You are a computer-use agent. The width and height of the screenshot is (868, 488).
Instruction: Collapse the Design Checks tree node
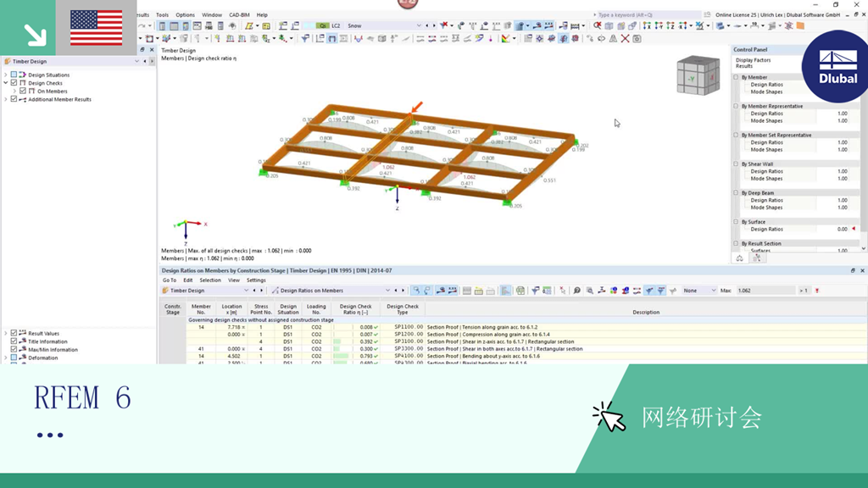(x=6, y=83)
